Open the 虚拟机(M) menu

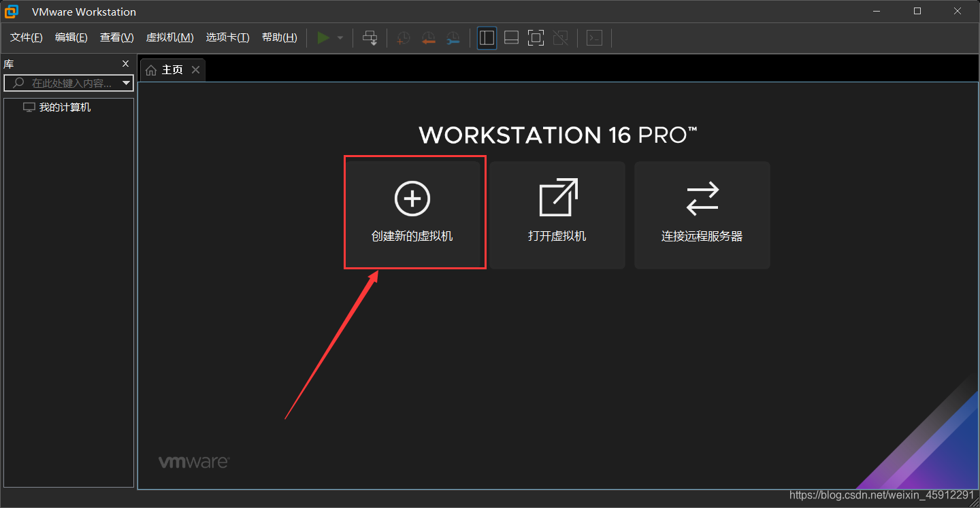(170, 37)
